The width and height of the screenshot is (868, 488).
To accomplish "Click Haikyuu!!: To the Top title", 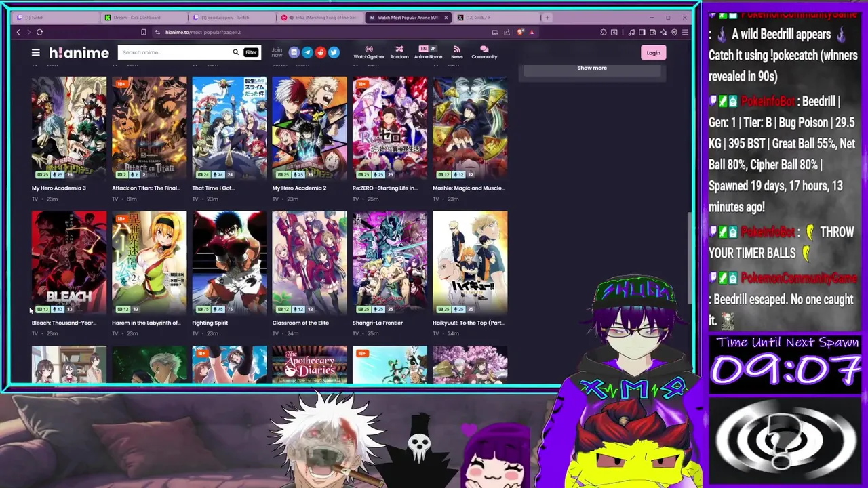I will (x=469, y=323).
